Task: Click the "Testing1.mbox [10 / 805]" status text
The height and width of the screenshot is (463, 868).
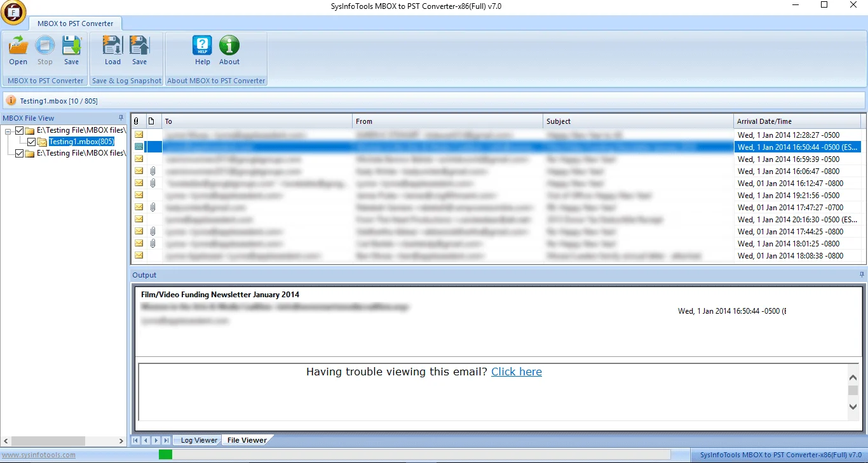Action: (x=58, y=100)
